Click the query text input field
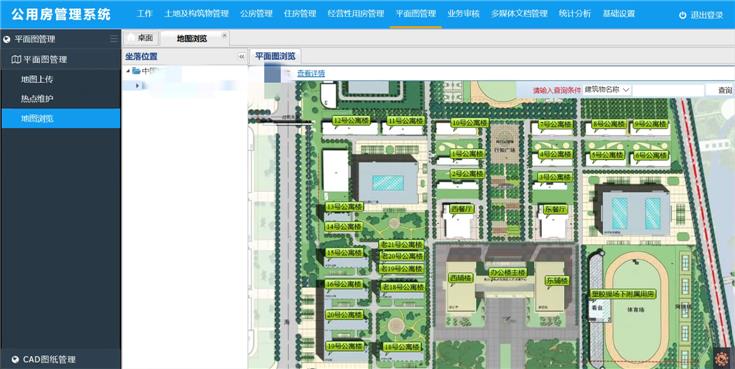The width and height of the screenshot is (735, 369). tap(668, 90)
